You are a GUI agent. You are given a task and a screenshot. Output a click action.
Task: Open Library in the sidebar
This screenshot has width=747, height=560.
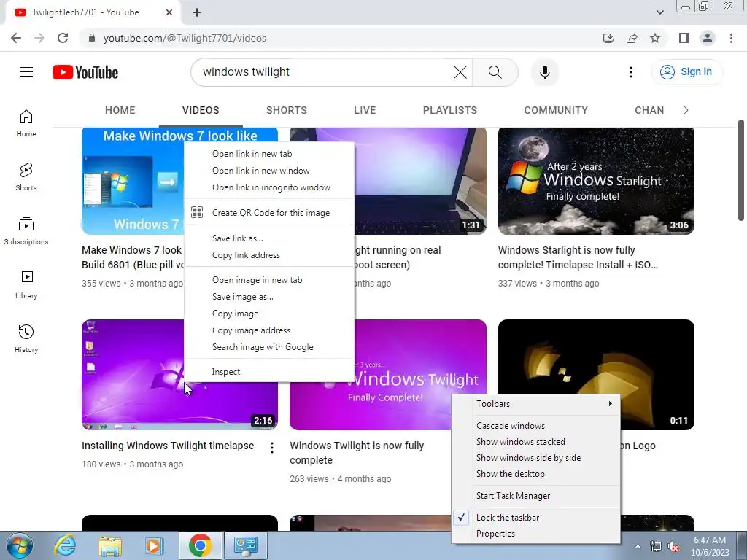coord(26,285)
